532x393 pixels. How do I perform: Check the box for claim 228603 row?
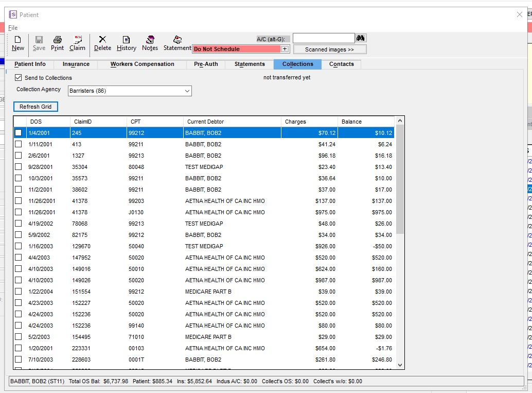[x=19, y=360]
